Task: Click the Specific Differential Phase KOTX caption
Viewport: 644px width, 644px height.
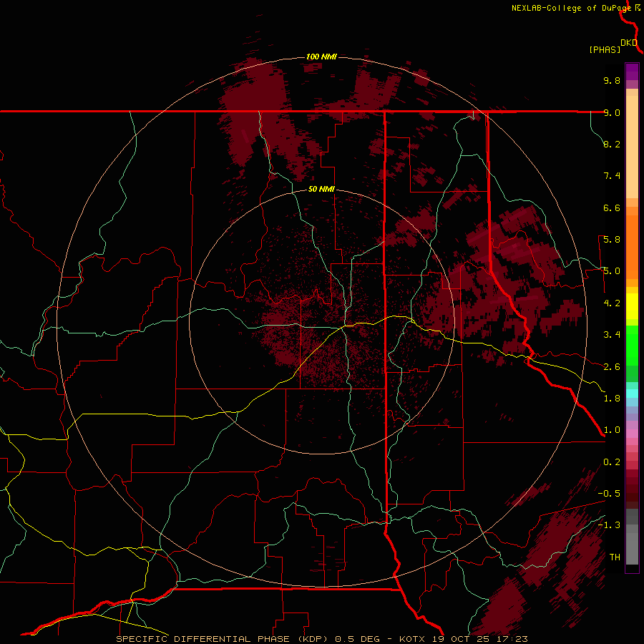Action: click(321, 639)
